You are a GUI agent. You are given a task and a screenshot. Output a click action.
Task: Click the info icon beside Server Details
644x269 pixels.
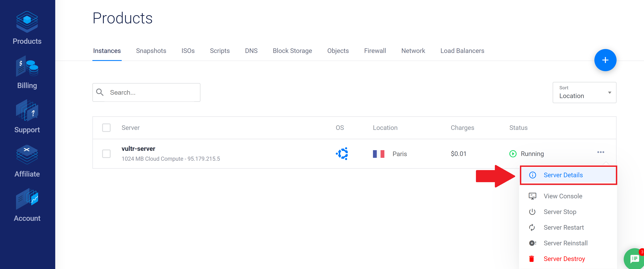tap(533, 175)
